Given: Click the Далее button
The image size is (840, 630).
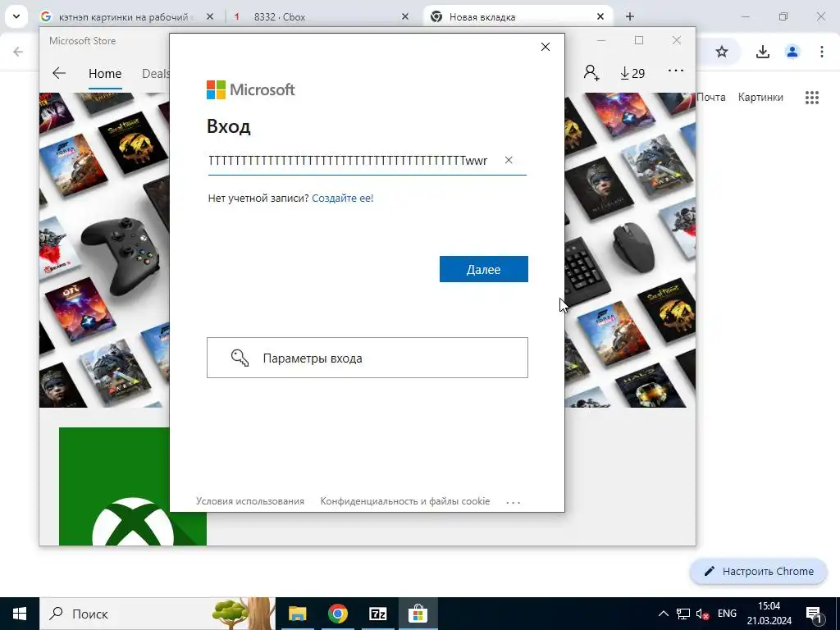Looking at the screenshot, I should [x=484, y=269].
